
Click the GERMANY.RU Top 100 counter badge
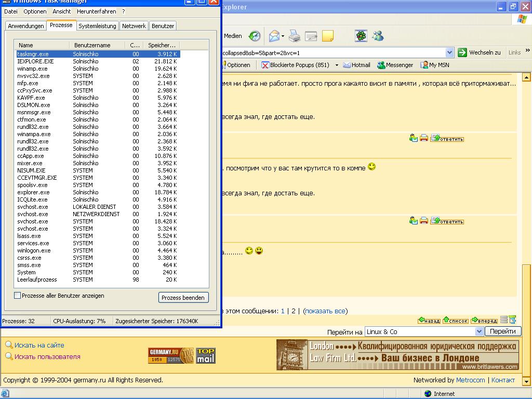click(x=170, y=355)
